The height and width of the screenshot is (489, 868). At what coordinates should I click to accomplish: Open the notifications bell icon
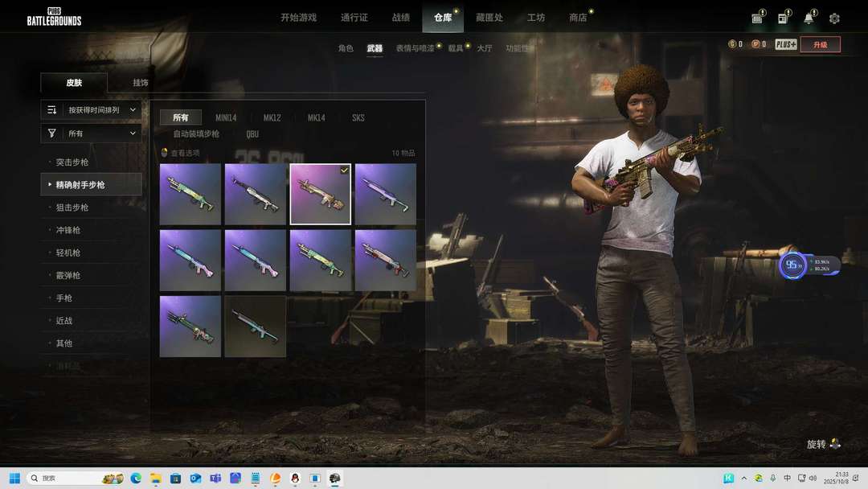(x=809, y=18)
